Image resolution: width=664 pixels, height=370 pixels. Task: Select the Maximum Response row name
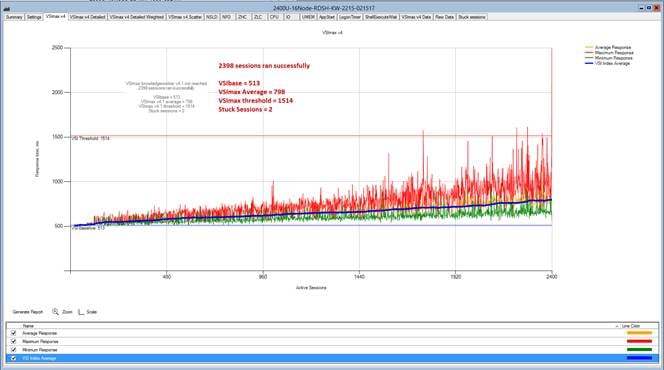pyautogui.click(x=40, y=341)
